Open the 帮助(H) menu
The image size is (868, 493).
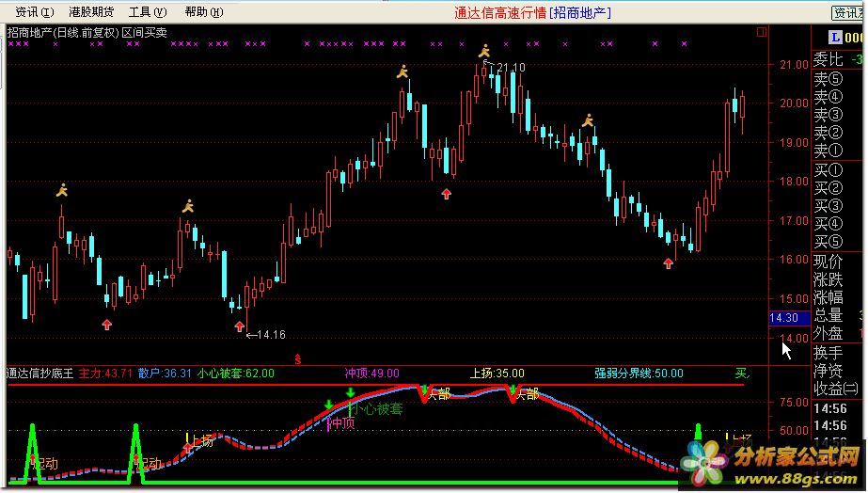click(204, 11)
